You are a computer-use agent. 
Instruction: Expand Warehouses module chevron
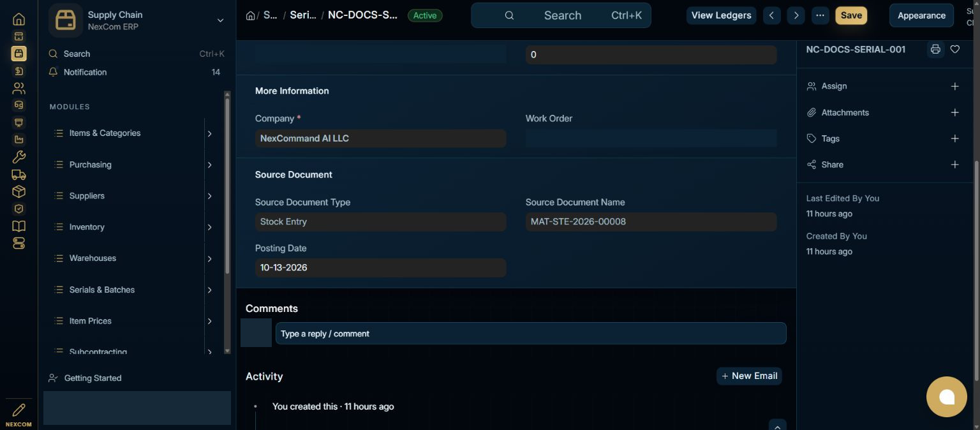[209, 258]
